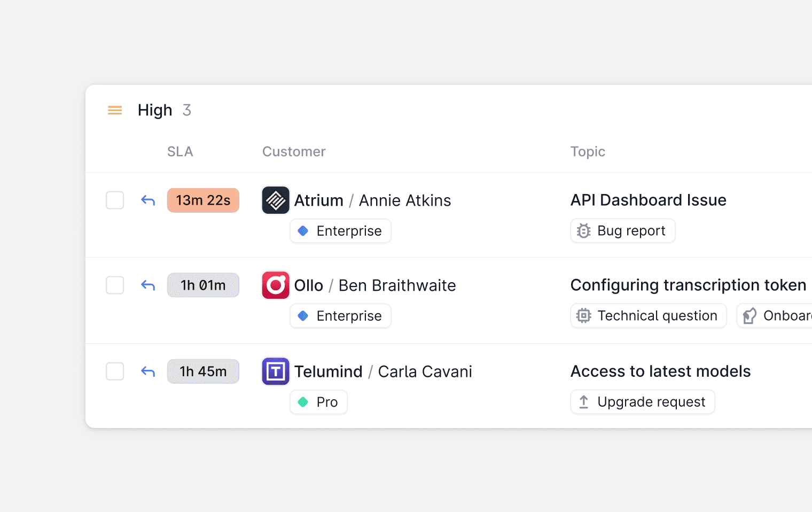This screenshot has width=812, height=512.
Task: Click the orange 13m 22s SLA badge
Action: [x=203, y=200]
